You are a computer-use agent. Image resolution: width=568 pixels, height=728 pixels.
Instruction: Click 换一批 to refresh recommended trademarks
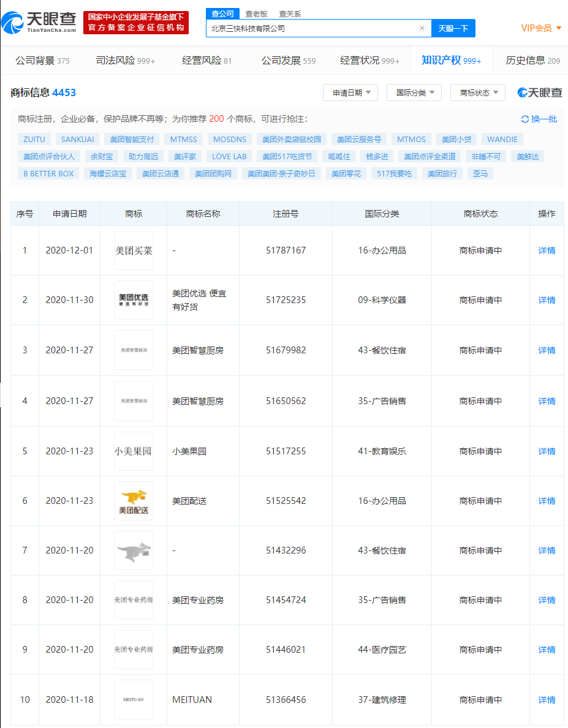tap(544, 119)
